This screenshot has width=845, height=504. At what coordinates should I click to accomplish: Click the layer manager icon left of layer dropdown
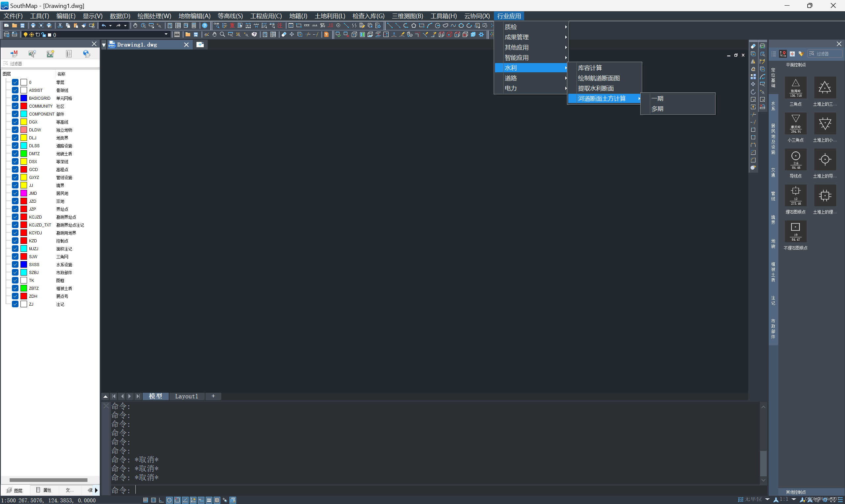[x=7, y=34]
